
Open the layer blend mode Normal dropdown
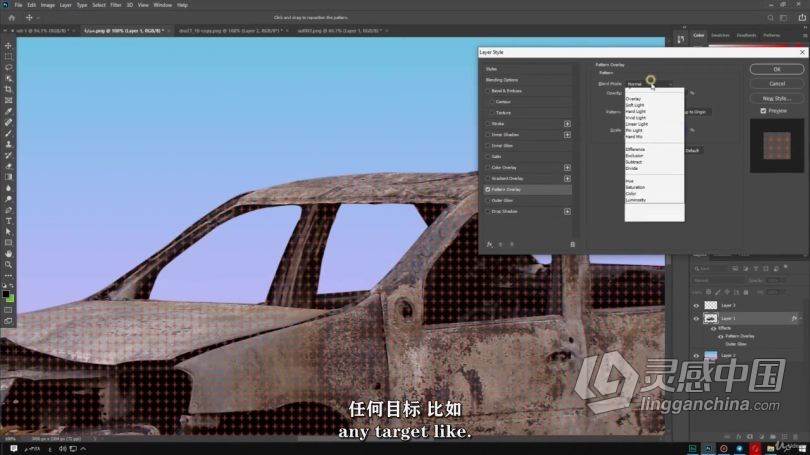718,280
